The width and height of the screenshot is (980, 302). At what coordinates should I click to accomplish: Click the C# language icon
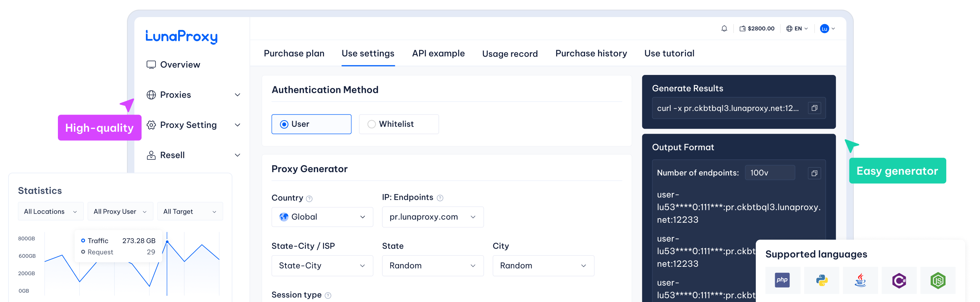899,280
